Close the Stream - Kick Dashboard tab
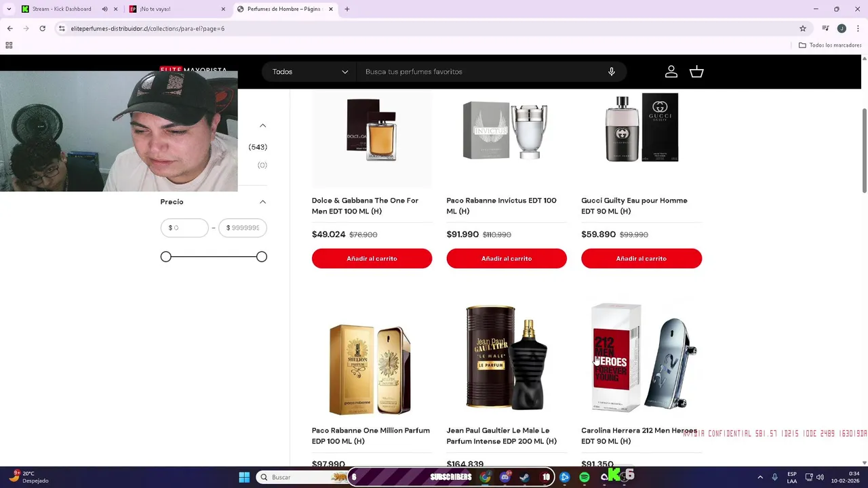This screenshot has height=488, width=868. tap(115, 9)
